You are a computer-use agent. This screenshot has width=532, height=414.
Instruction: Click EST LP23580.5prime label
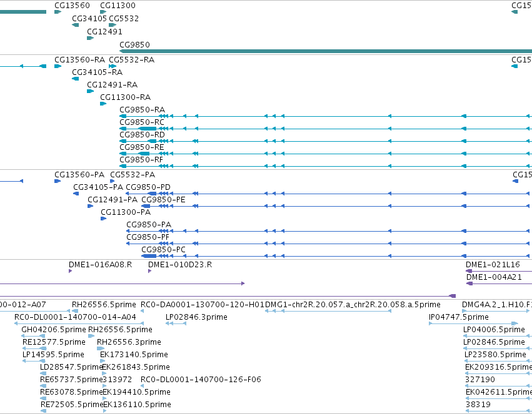495,355
